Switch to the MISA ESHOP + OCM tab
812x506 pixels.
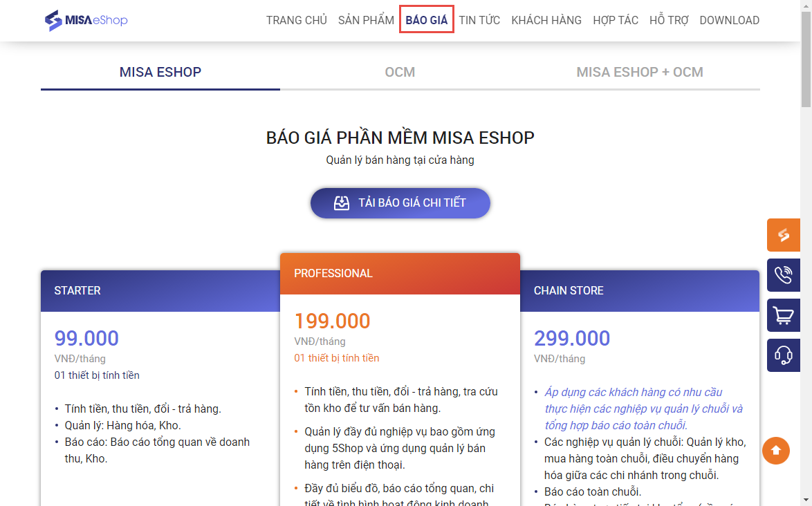pyautogui.click(x=640, y=73)
